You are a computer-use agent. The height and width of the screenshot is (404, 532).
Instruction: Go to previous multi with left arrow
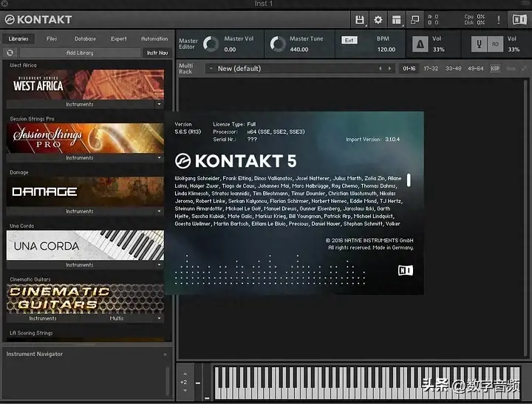pyautogui.click(x=381, y=69)
